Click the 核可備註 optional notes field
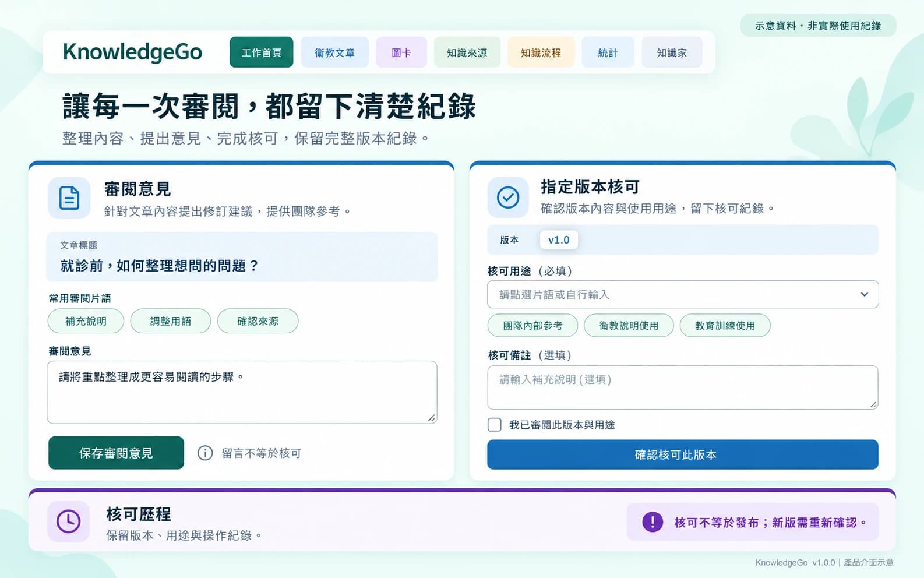 tap(683, 387)
